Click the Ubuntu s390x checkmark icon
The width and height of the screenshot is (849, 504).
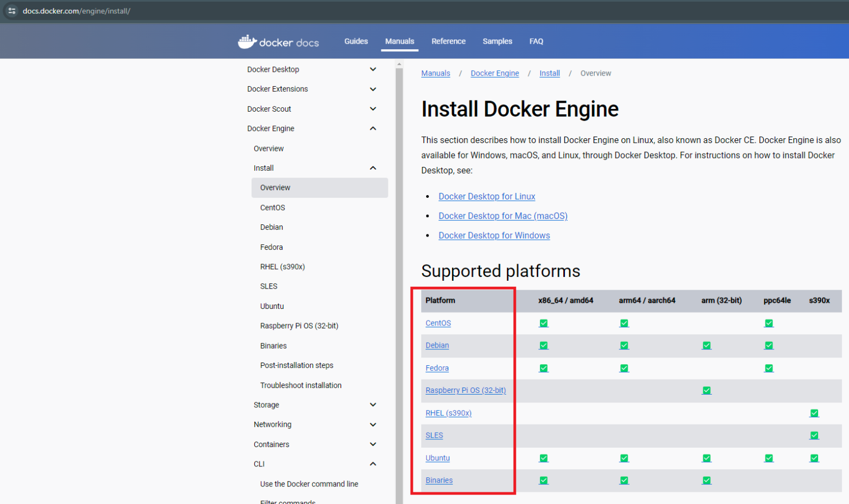[814, 458]
